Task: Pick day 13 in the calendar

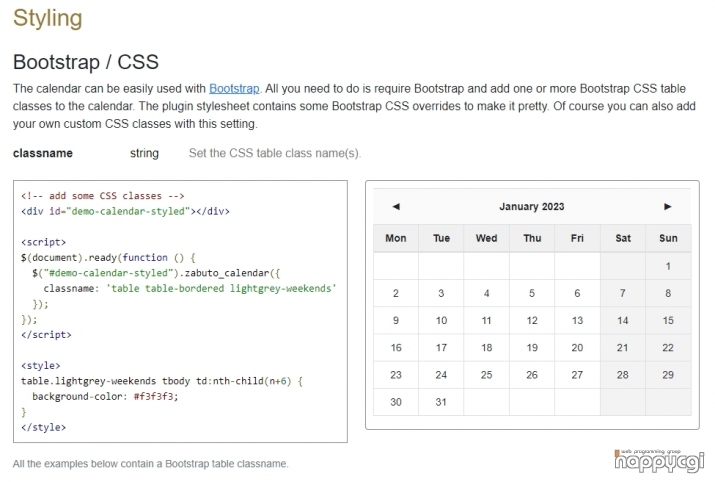Action: (x=577, y=321)
